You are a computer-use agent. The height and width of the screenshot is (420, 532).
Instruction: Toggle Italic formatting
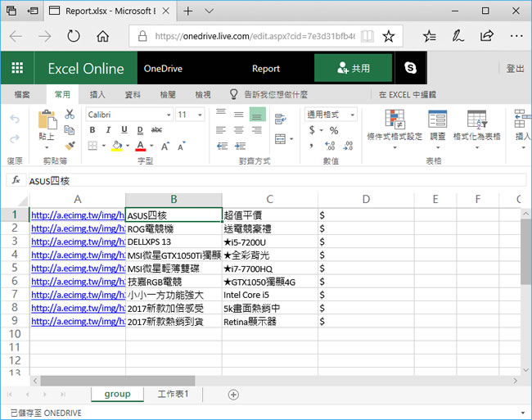pos(108,129)
